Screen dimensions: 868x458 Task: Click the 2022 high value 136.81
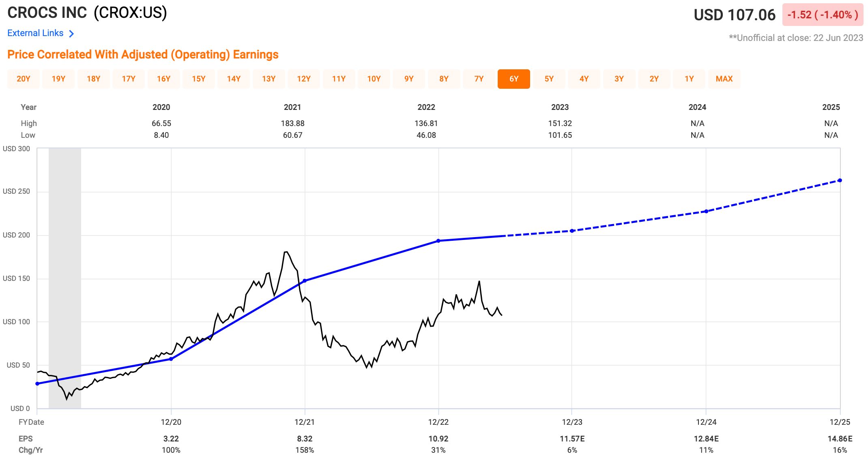click(x=426, y=123)
